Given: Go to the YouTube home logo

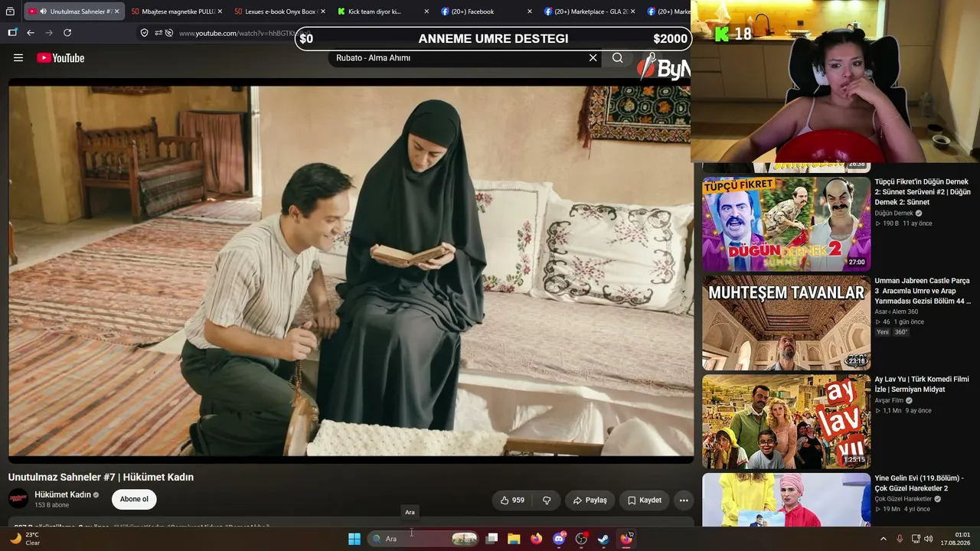Looking at the screenshot, I should click(60, 58).
